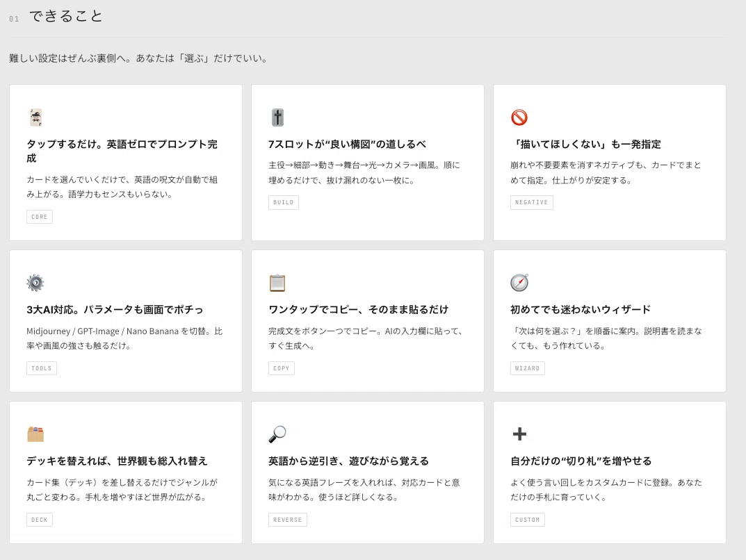This screenshot has height=560, width=746.
Task: Click the 7-slot build icon
Action: click(x=278, y=117)
